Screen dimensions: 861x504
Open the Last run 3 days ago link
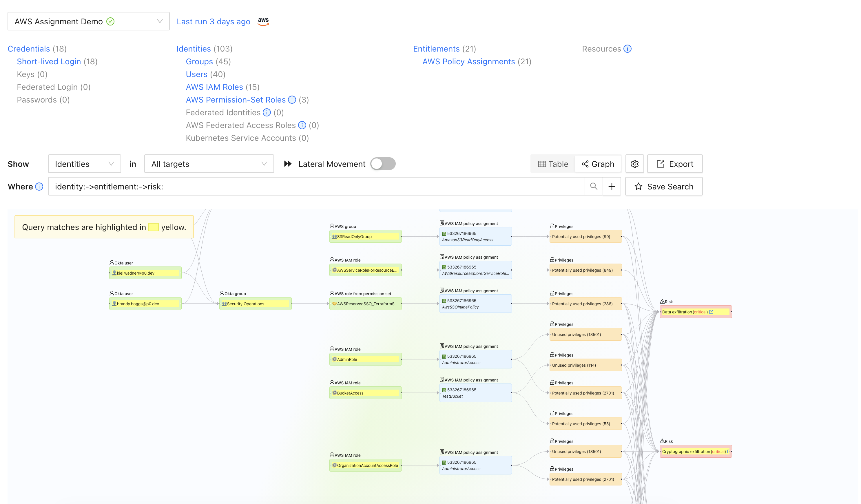coord(214,21)
